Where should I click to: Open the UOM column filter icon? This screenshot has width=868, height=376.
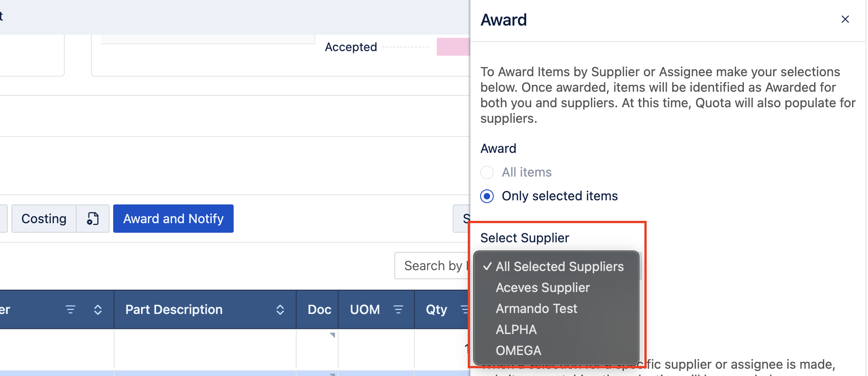click(398, 310)
